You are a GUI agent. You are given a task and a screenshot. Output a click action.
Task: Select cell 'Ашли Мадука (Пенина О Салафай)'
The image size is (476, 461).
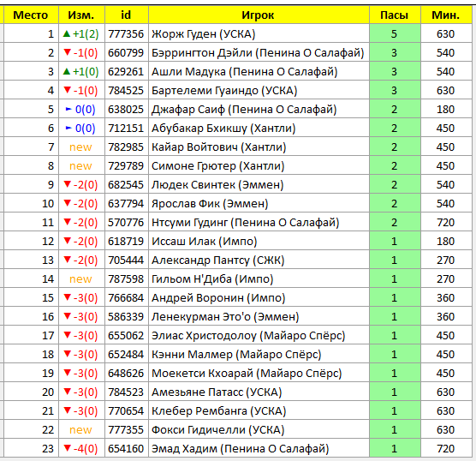[x=259, y=71]
